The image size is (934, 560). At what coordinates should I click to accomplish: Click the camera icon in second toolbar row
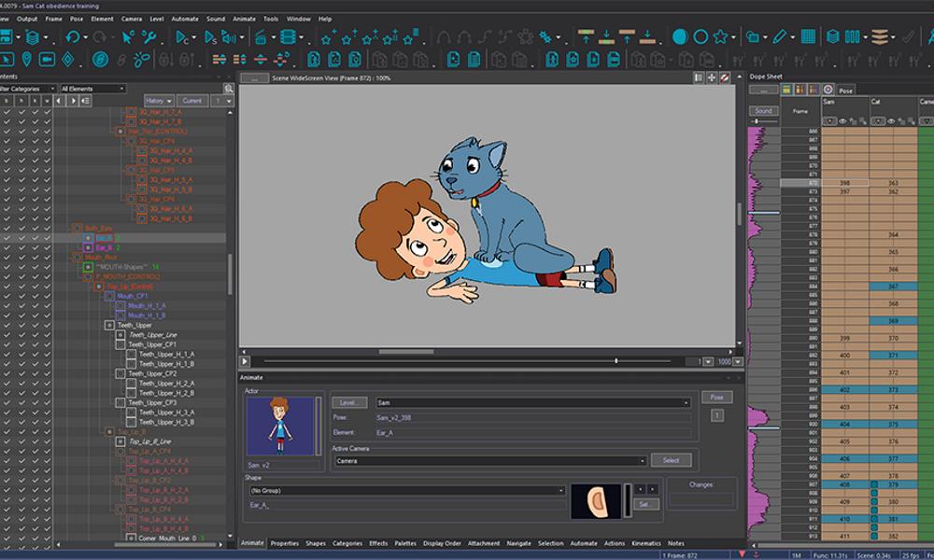tap(48, 60)
